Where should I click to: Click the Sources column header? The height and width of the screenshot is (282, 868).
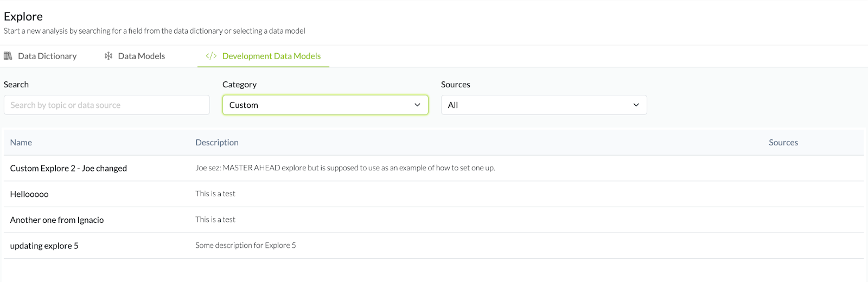(783, 142)
